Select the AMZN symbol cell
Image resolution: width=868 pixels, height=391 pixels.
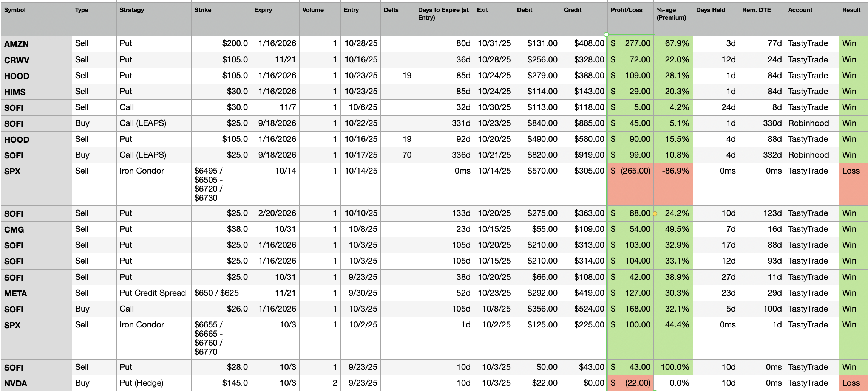(36, 44)
